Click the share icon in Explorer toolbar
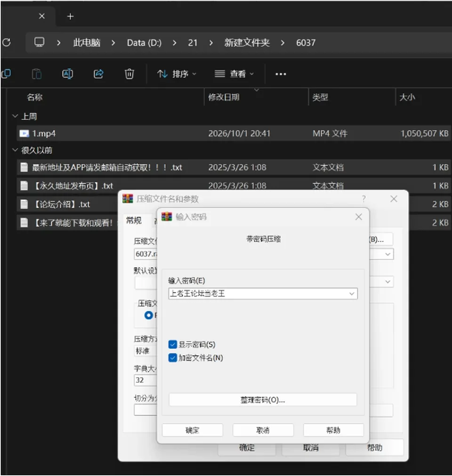This screenshot has height=476, width=452. click(98, 74)
